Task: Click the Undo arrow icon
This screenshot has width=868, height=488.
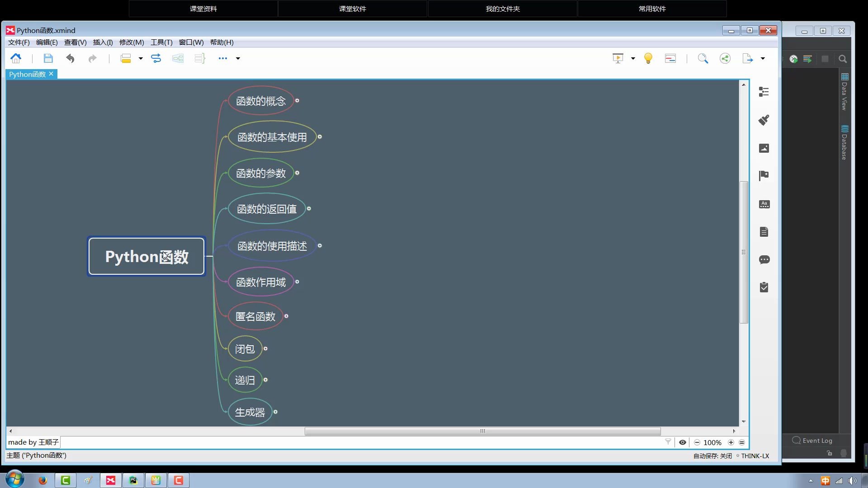Action: [x=70, y=58]
